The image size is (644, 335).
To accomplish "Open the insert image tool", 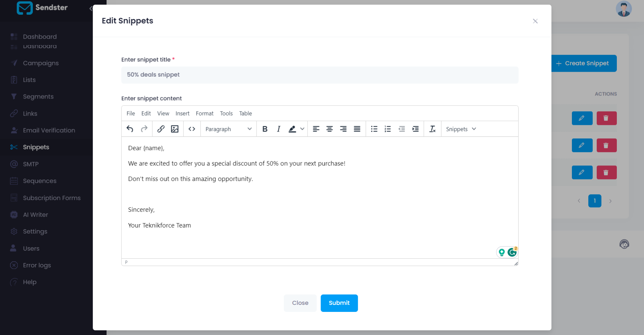I will [x=175, y=129].
